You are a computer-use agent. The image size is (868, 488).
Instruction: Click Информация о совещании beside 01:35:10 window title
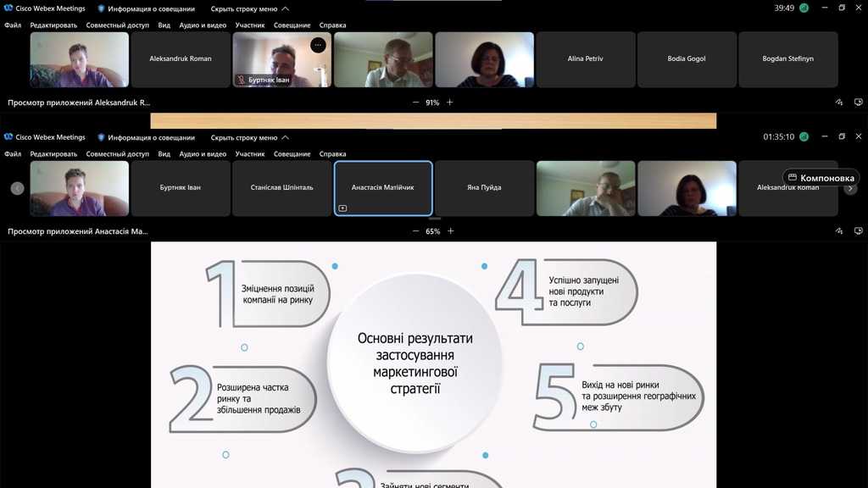click(146, 137)
